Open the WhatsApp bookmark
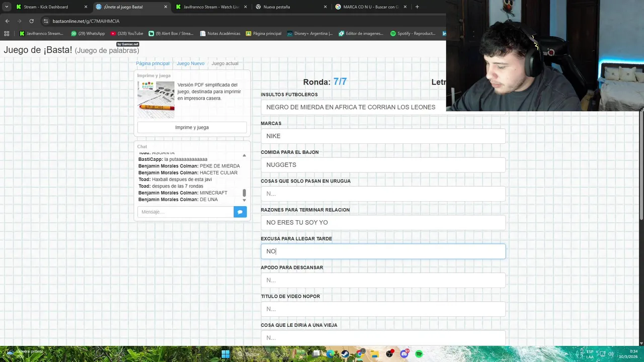Viewport: 644px width, 362px height. 88,34
